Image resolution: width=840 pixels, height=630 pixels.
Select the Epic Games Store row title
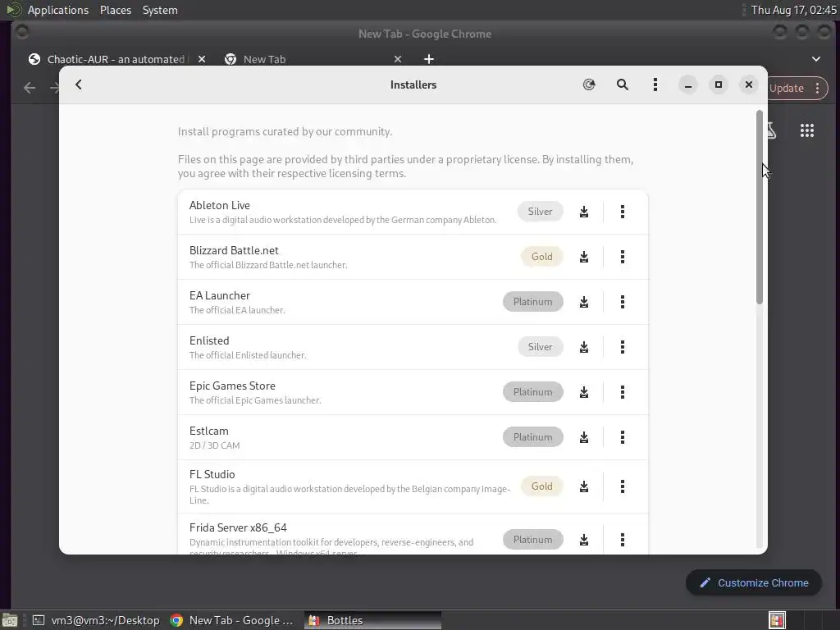(232, 386)
